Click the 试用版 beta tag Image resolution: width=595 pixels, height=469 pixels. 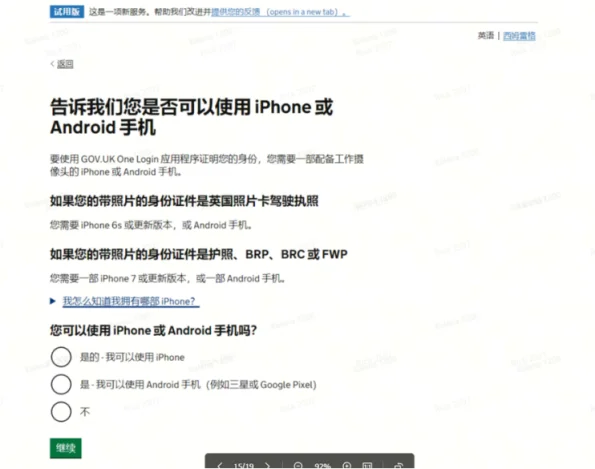[67, 12]
